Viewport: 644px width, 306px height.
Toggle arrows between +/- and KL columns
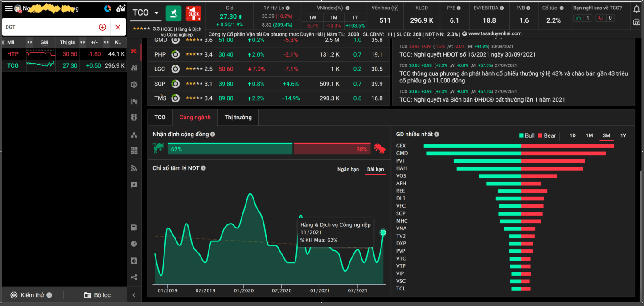[x=106, y=42]
